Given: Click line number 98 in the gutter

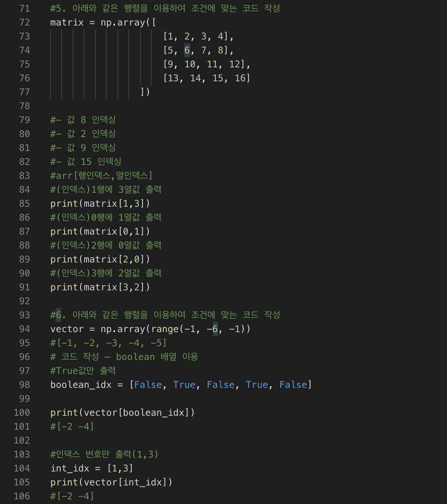Looking at the screenshot, I should pyautogui.click(x=24, y=385).
